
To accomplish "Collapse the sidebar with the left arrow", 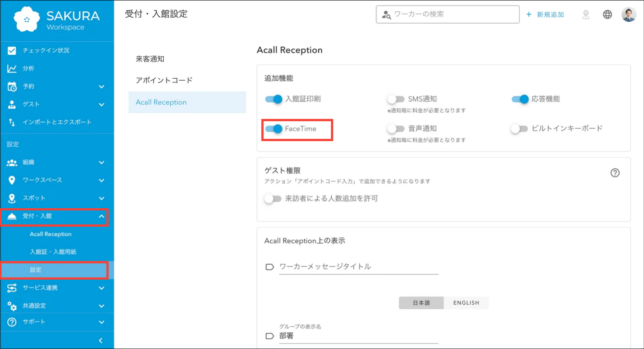I will tap(100, 340).
